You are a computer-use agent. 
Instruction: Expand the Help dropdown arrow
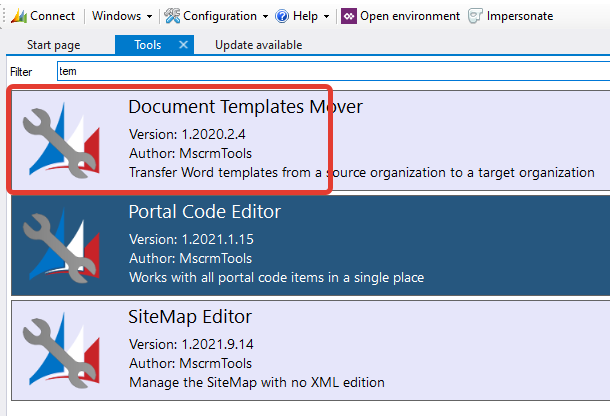click(326, 17)
